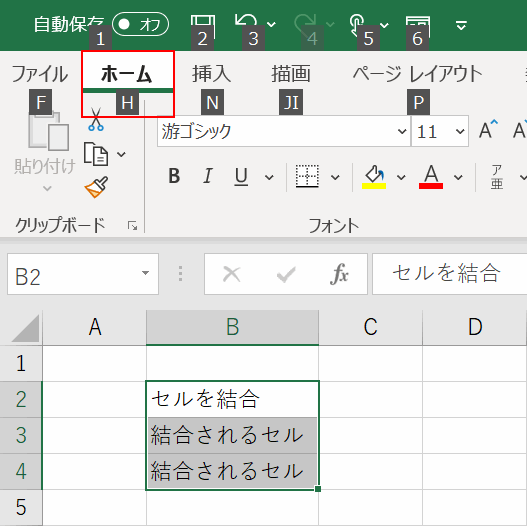Toggle Bold formatting

(174, 176)
